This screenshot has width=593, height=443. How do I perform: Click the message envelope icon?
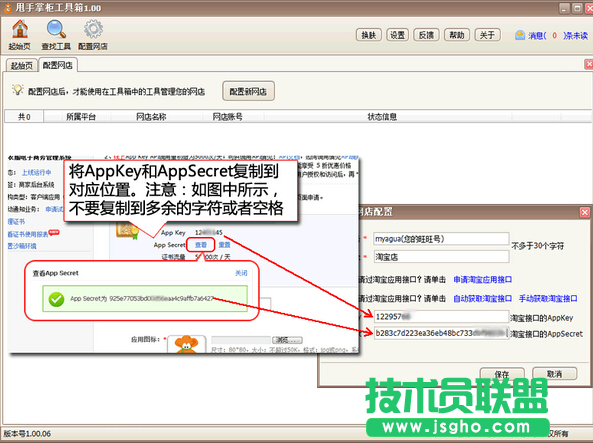(520, 35)
